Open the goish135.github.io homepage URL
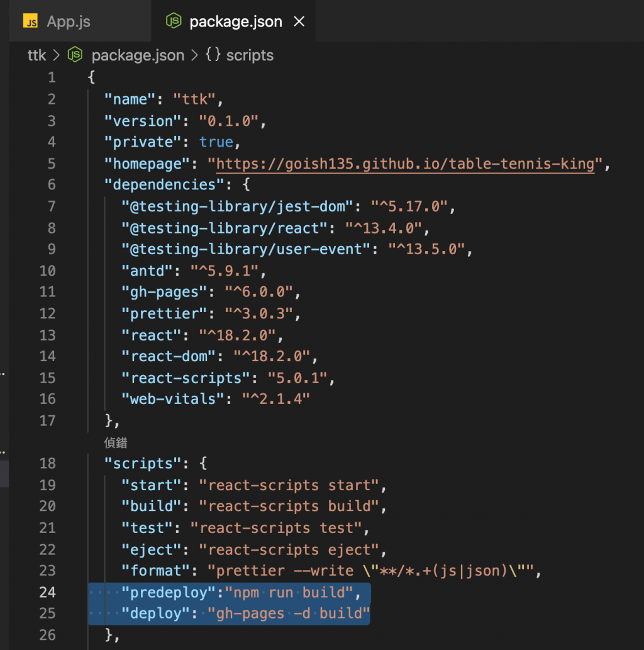Image resolution: width=644 pixels, height=650 pixels. pos(405,164)
